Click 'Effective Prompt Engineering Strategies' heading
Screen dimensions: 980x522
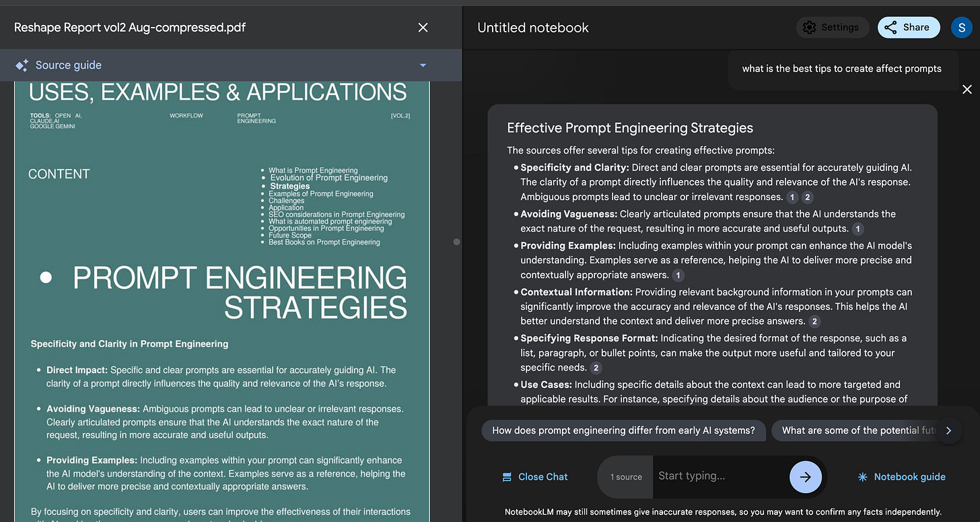[x=630, y=128]
